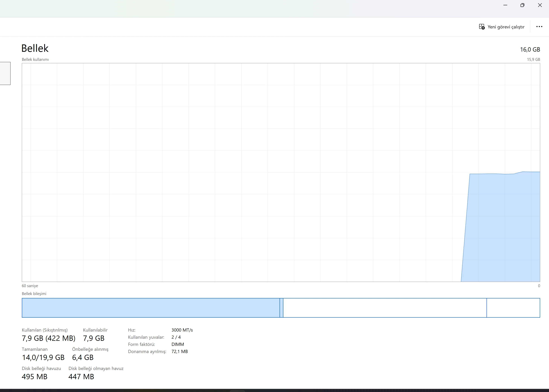Screen dimensions: 549x392
Task: Click the Yeni görevi çalıştır icon
Action: click(482, 27)
